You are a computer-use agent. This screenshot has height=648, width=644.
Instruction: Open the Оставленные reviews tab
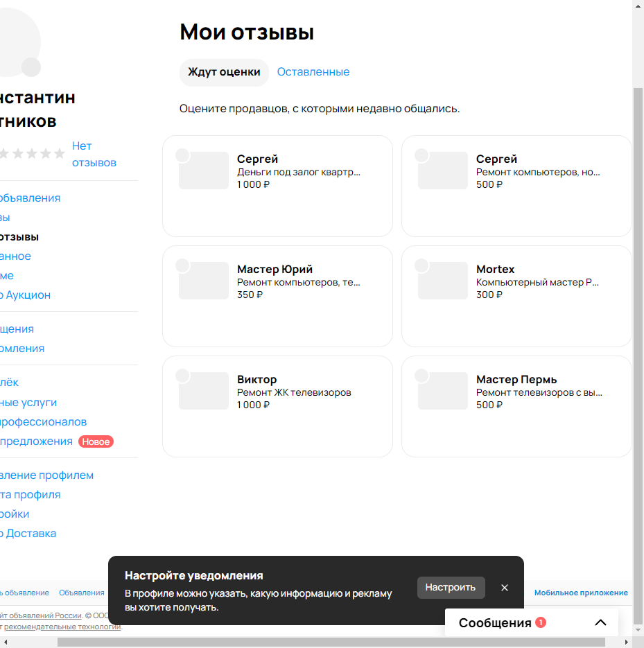click(313, 72)
